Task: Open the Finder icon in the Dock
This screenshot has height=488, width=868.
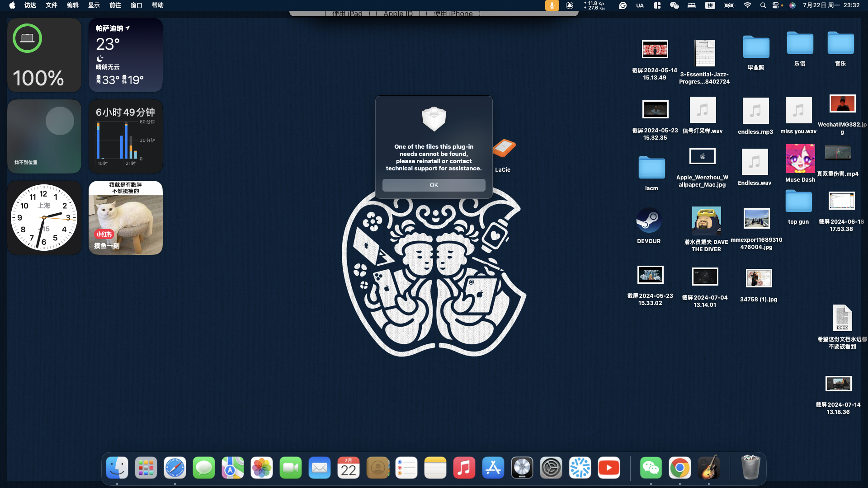Action: [117, 468]
